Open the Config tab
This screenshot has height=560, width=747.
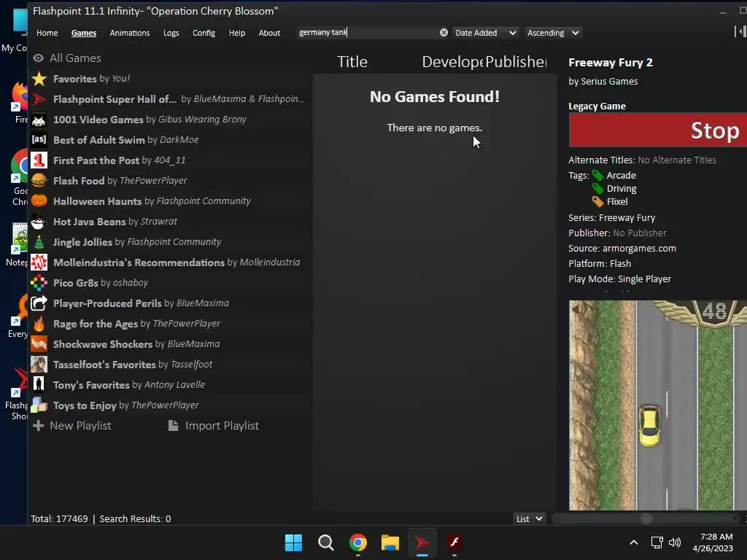click(204, 33)
